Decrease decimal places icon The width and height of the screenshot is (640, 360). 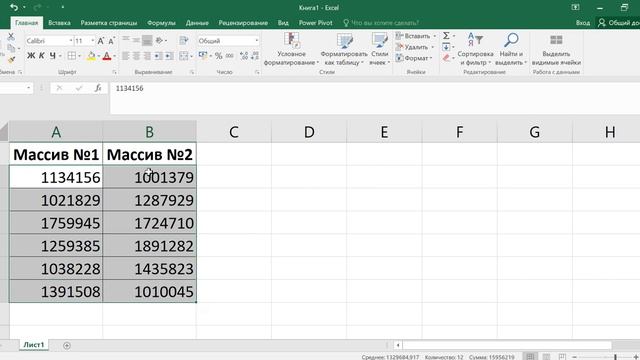255,56
